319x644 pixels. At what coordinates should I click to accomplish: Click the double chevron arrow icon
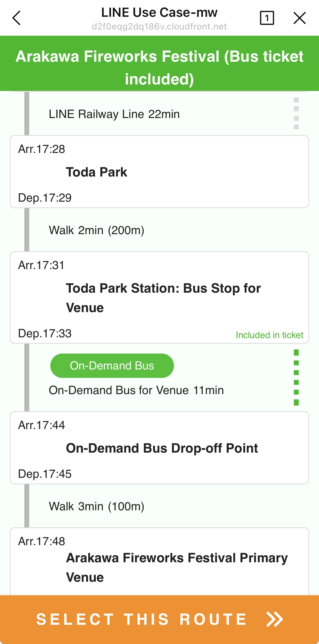coord(275,619)
